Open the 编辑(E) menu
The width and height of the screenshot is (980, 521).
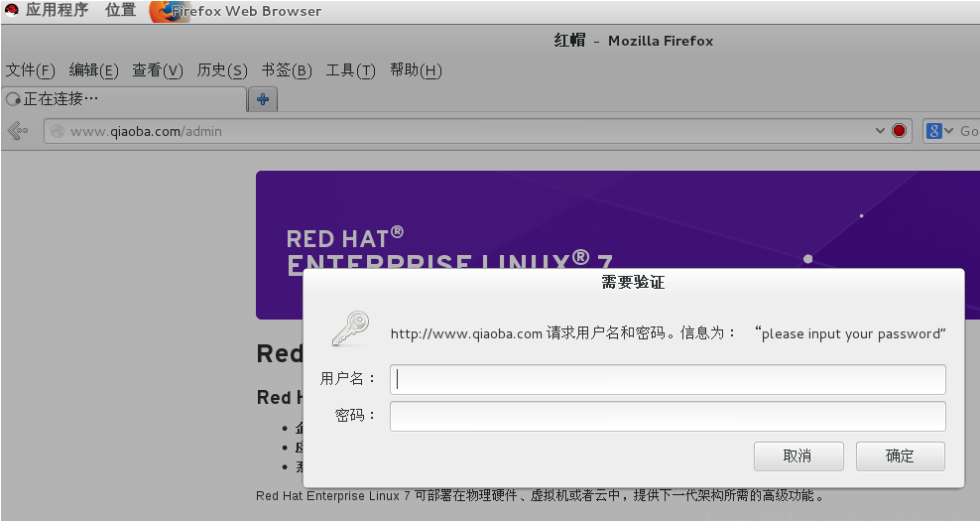pos(94,70)
